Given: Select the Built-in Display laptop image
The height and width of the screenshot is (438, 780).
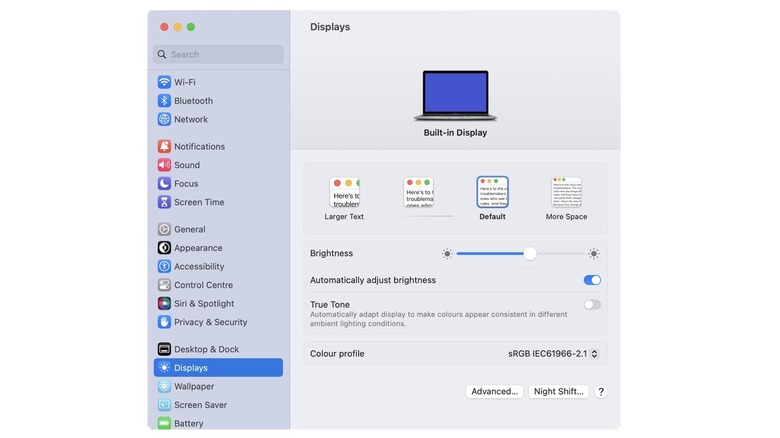Looking at the screenshot, I should [455, 96].
